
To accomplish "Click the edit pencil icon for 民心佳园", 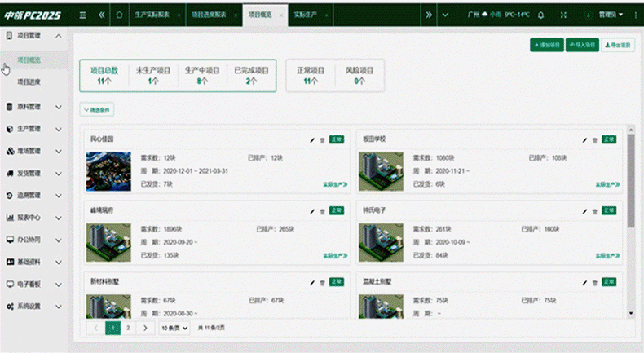I will coord(311,140).
